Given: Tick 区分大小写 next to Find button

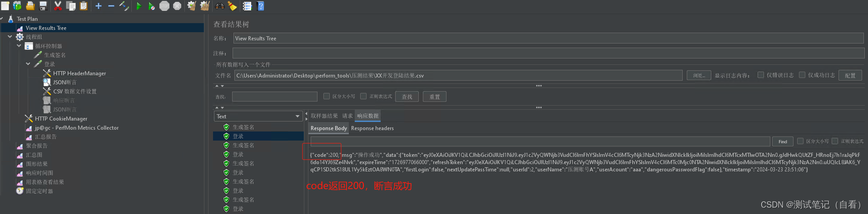Looking at the screenshot, I should coord(800,141).
